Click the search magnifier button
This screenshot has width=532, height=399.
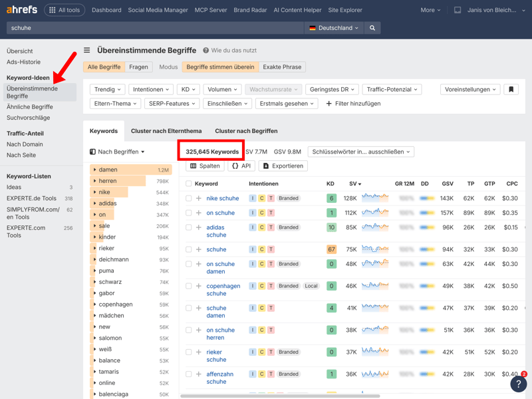[x=372, y=28]
